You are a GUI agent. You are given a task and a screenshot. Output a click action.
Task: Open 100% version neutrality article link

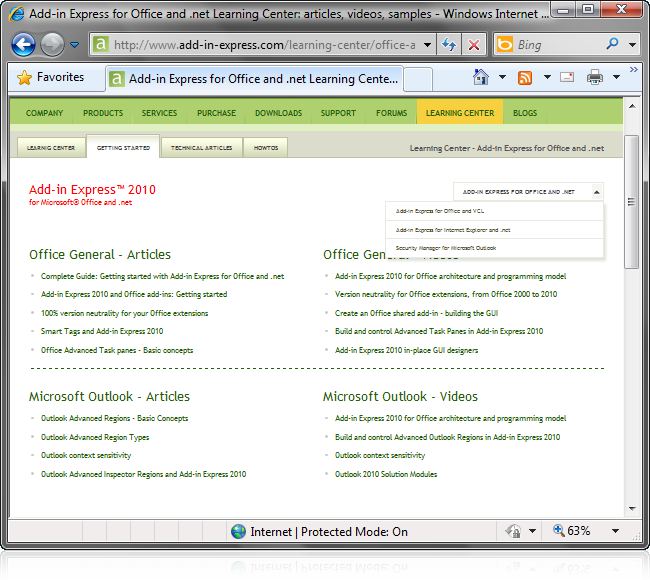click(124, 313)
